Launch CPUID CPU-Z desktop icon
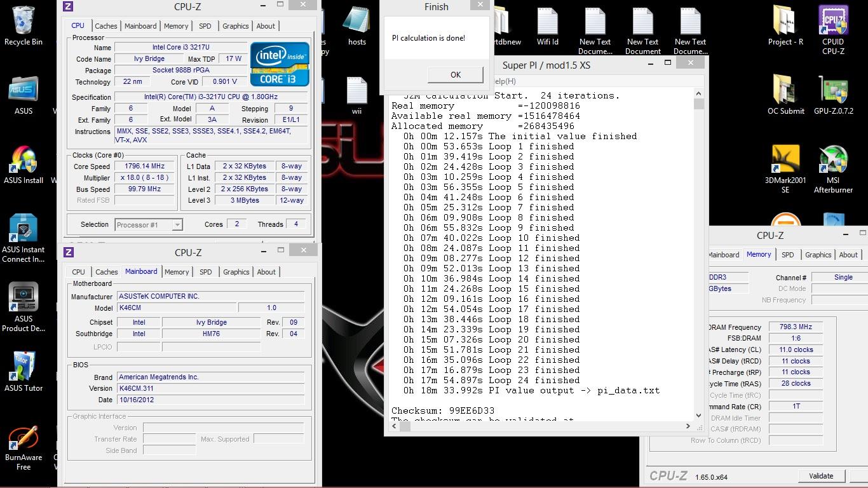This screenshot has width=868, height=488. (833, 30)
